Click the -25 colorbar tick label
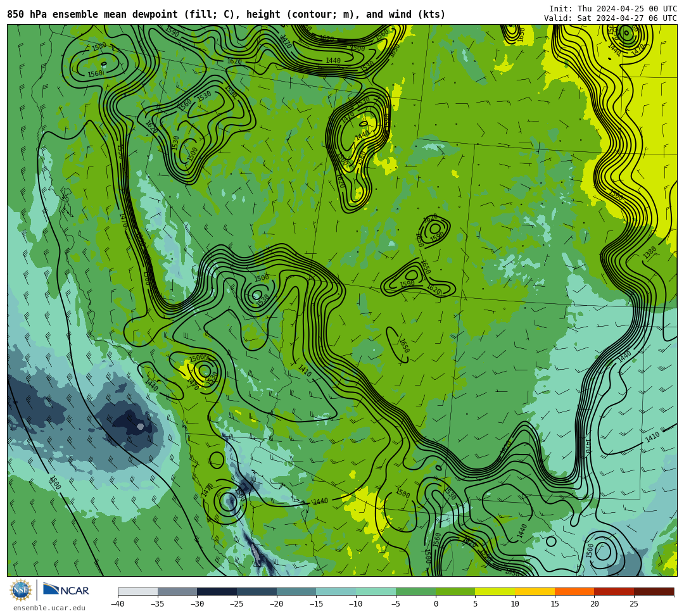This screenshot has height=616, width=684. tap(237, 604)
